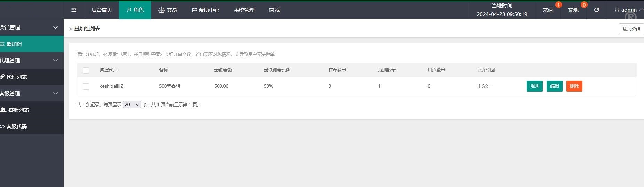
Task: Select 叠加组 in the sidebar
Action: point(14,44)
